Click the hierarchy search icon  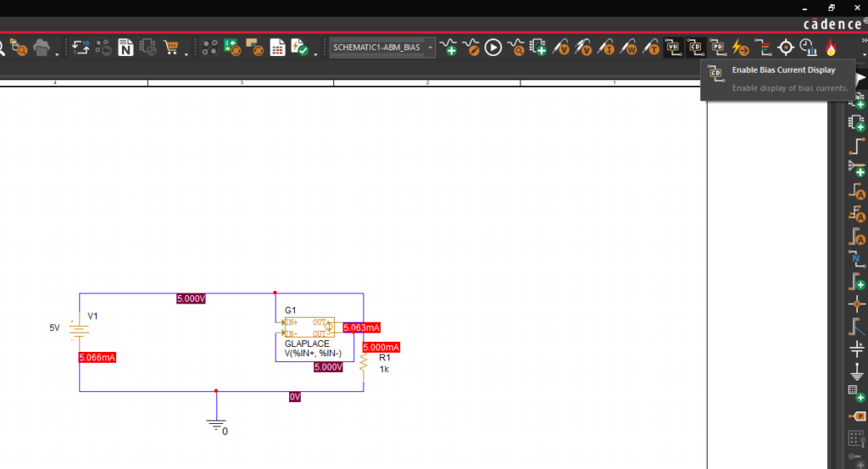(x=19, y=47)
